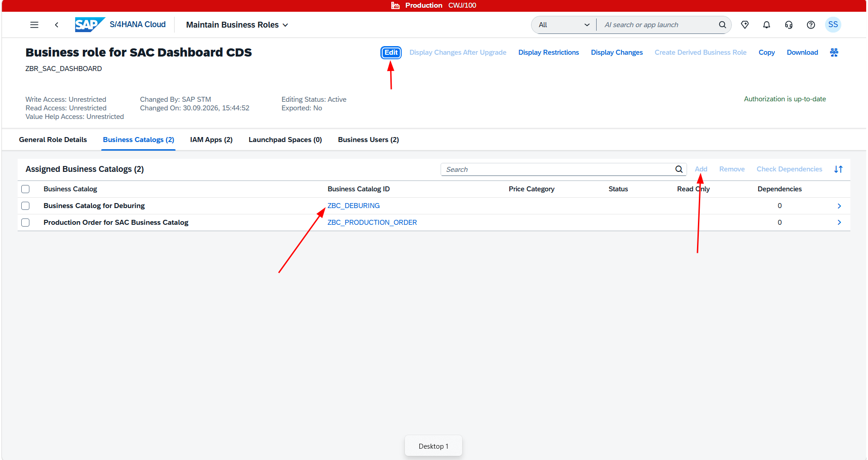Screen dimensions: 868x460
Task: Open the sort settings for assigned catalogs
Action: [839, 169]
